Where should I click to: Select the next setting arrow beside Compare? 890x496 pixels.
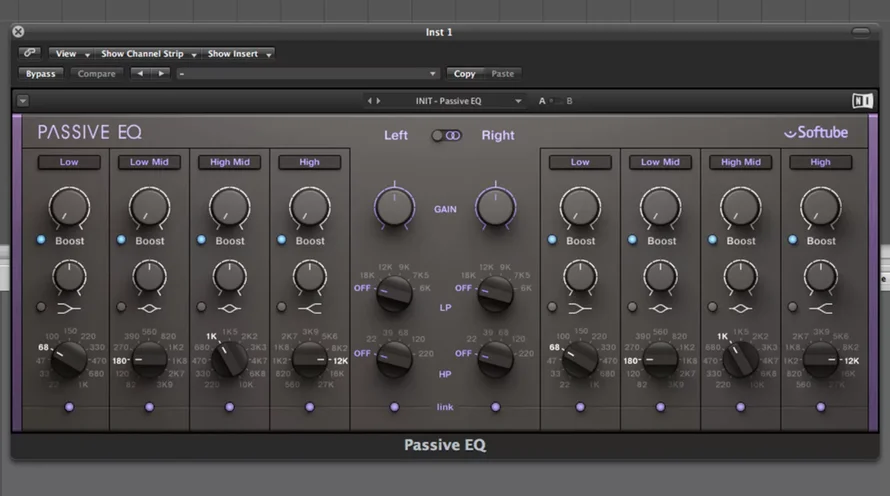coord(161,74)
